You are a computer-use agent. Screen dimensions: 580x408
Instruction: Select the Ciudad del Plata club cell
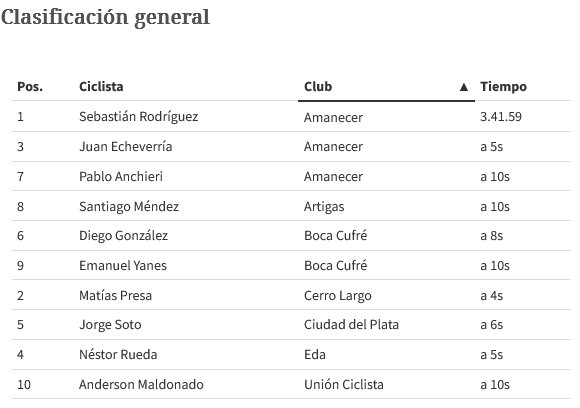pyautogui.click(x=351, y=325)
